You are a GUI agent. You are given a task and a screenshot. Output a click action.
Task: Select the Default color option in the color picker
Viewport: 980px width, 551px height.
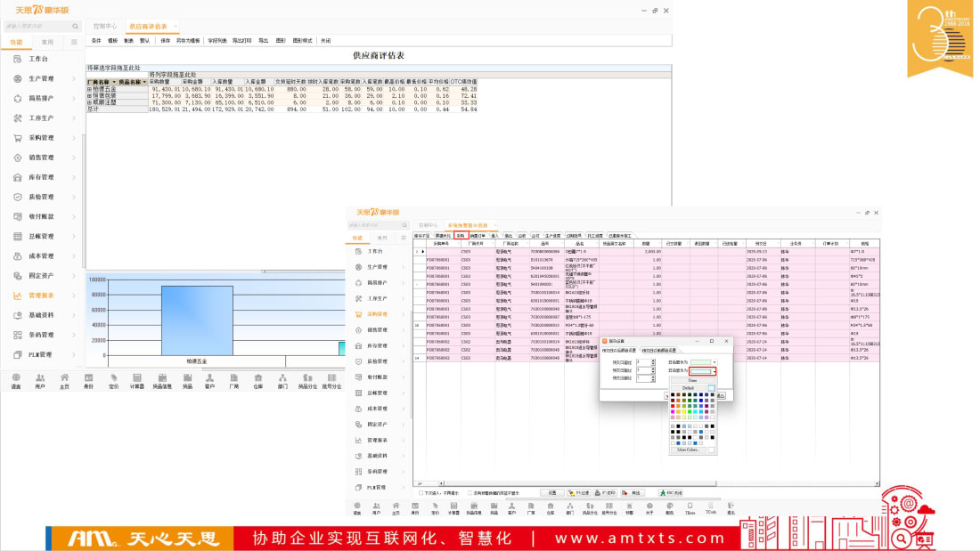[688, 388]
